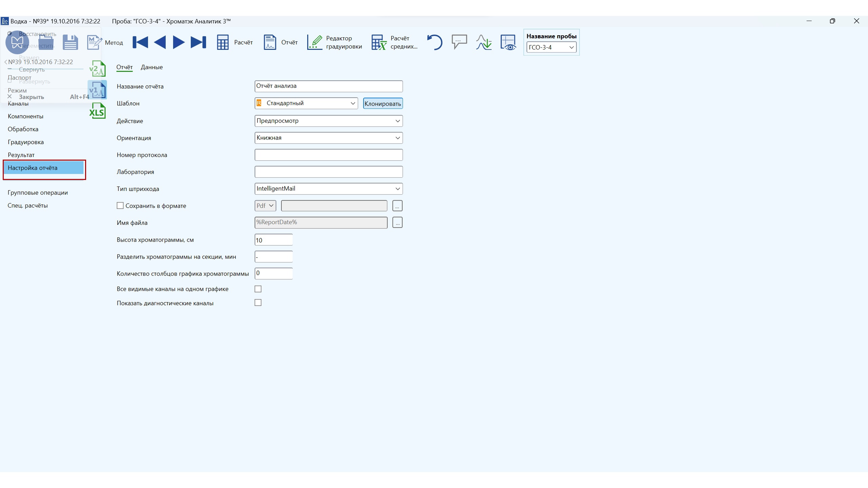Switch to the Данные tab
868x488 pixels.
coord(152,67)
